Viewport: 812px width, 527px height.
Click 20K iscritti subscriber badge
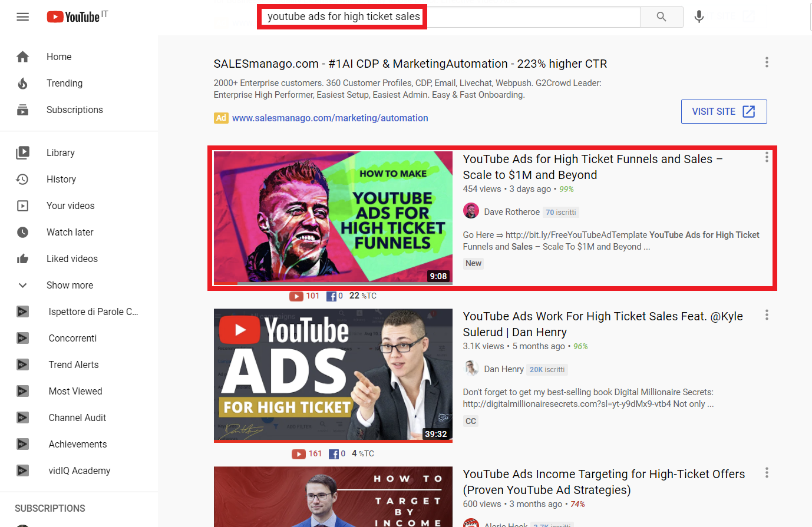coord(547,370)
